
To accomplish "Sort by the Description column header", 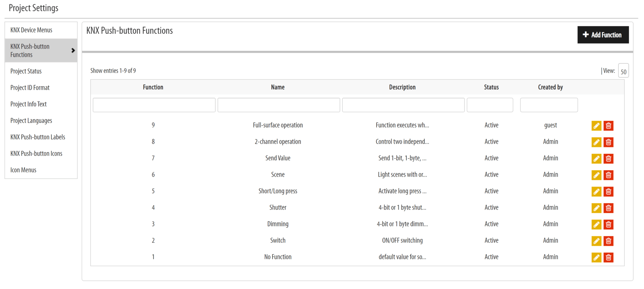I will point(402,87).
